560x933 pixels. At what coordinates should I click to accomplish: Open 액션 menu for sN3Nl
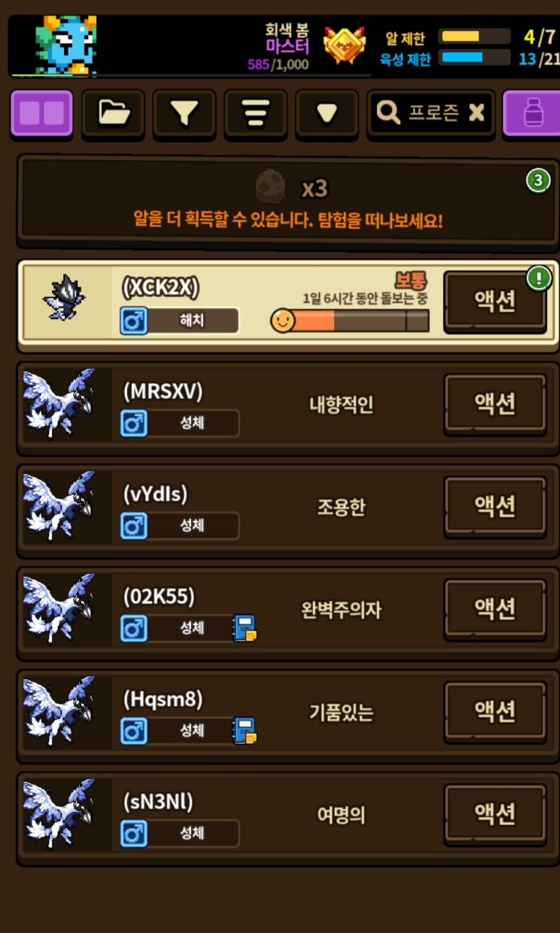(x=495, y=814)
